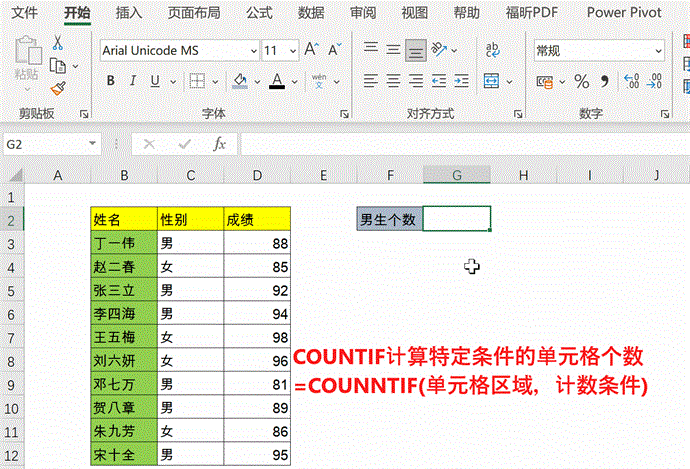Click the 粘贴 paste button
This screenshot has width=690, height=469.
pyautogui.click(x=26, y=60)
